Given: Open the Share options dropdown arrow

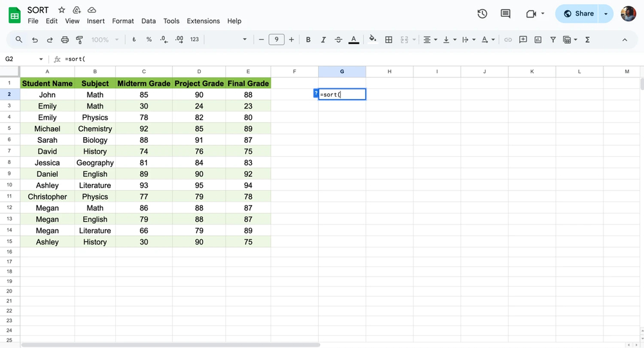Looking at the screenshot, I should point(606,14).
